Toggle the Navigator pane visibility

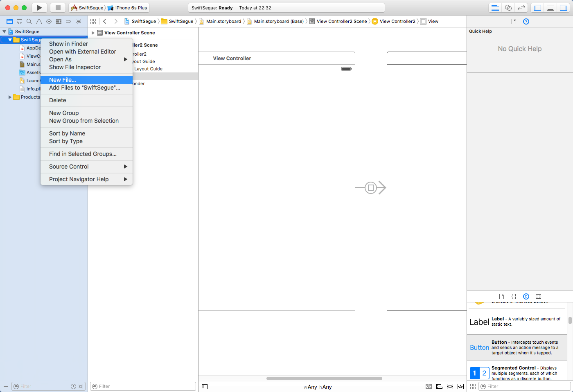(x=537, y=8)
